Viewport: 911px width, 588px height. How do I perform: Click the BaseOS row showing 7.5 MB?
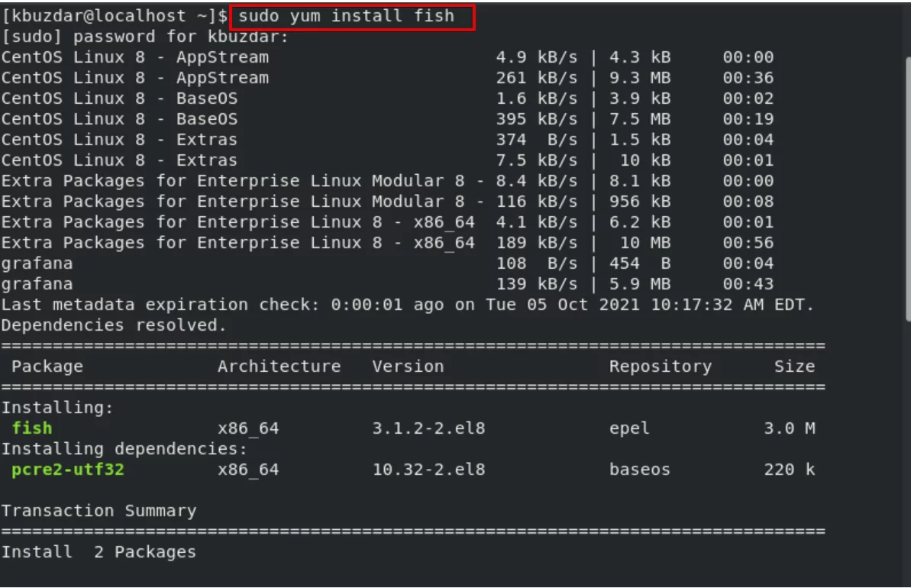pyautogui.click(x=387, y=119)
